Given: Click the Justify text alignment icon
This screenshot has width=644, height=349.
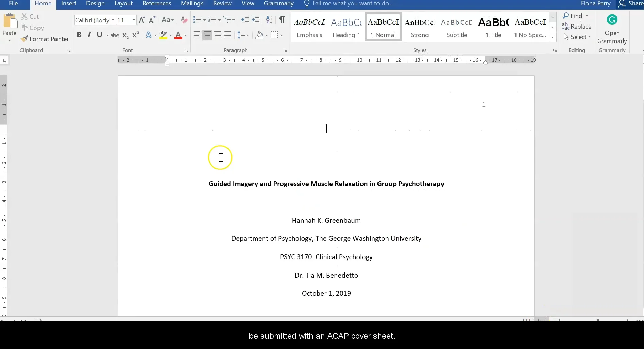Looking at the screenshot, I should coord(228,35).
